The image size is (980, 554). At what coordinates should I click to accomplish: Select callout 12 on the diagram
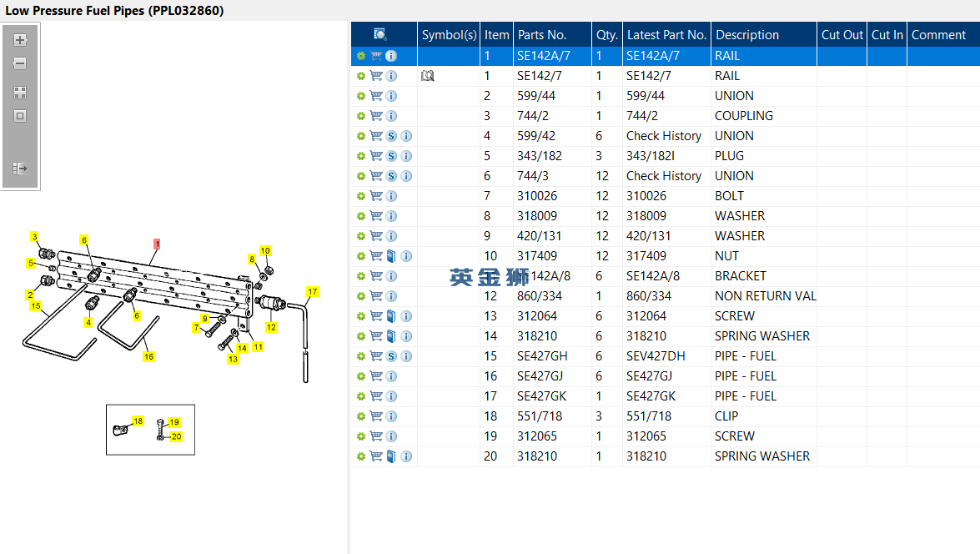(x=271, y=327)
